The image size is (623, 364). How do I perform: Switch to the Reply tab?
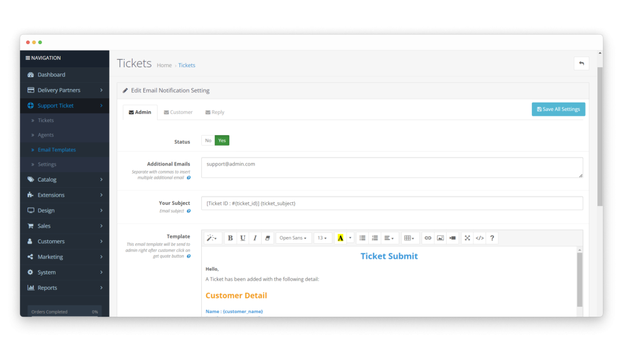click(215, 113)
